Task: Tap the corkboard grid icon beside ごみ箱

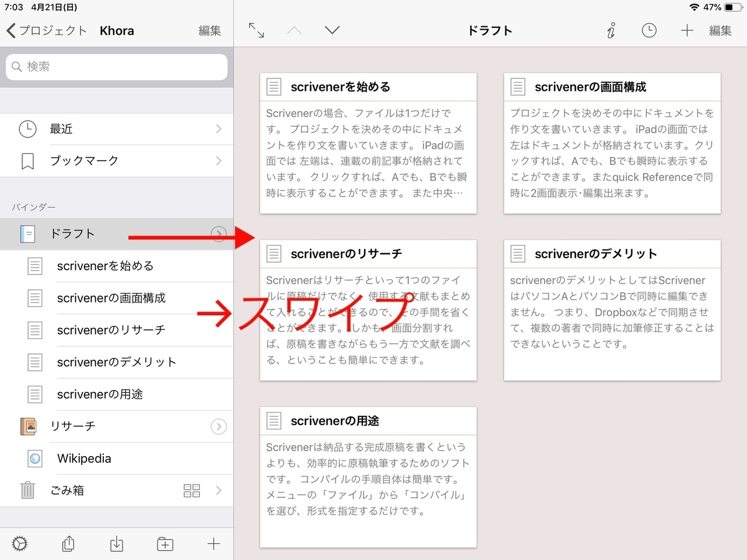Action: [x=192, y=490]
